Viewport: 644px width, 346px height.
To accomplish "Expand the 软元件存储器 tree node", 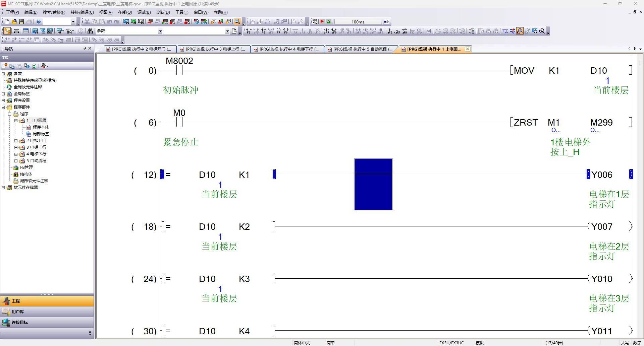I will 3,188.
